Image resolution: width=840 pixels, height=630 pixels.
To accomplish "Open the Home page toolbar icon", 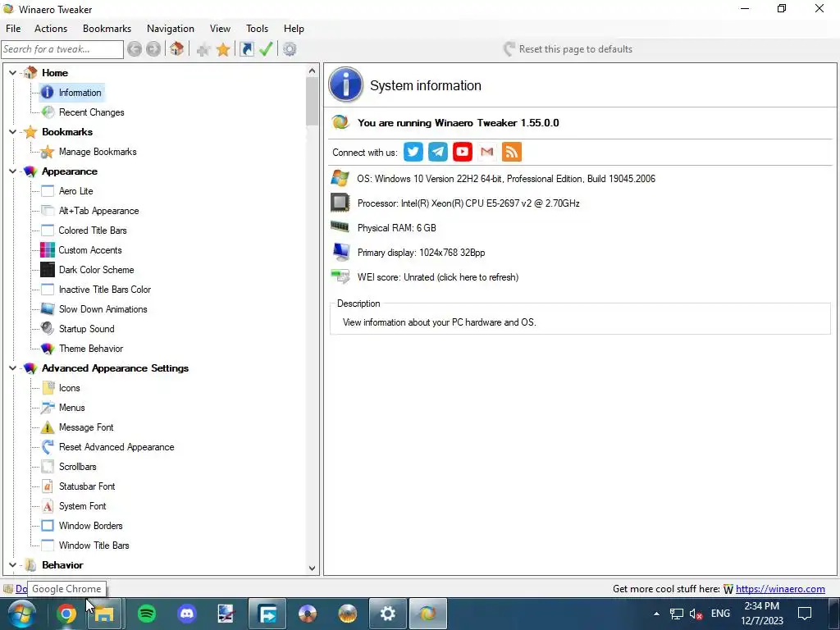I will 177,49.
